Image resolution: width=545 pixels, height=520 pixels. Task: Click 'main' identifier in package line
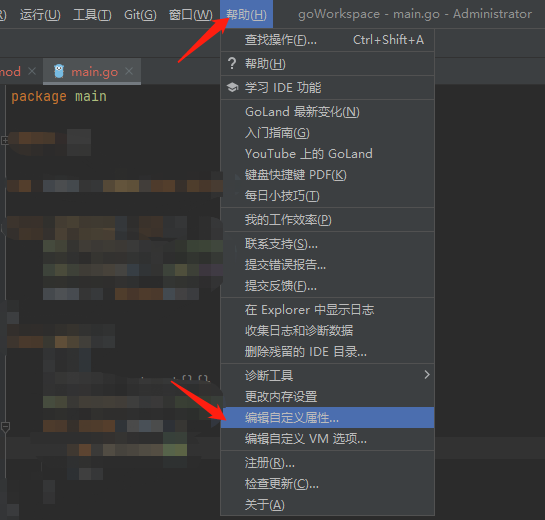click(x=91, y=96)
